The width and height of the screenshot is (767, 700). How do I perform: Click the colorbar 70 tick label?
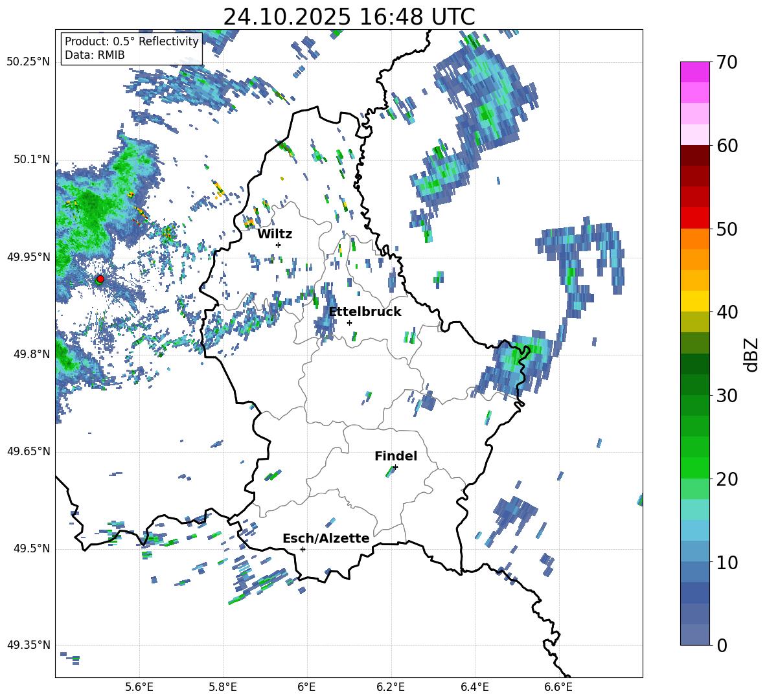tap(727, 62)
